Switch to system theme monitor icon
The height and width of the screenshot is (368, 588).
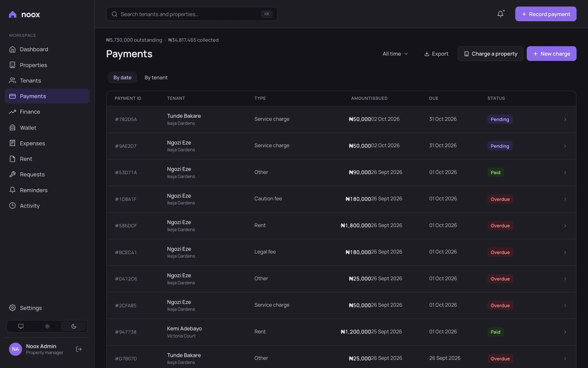coord(21,326)
